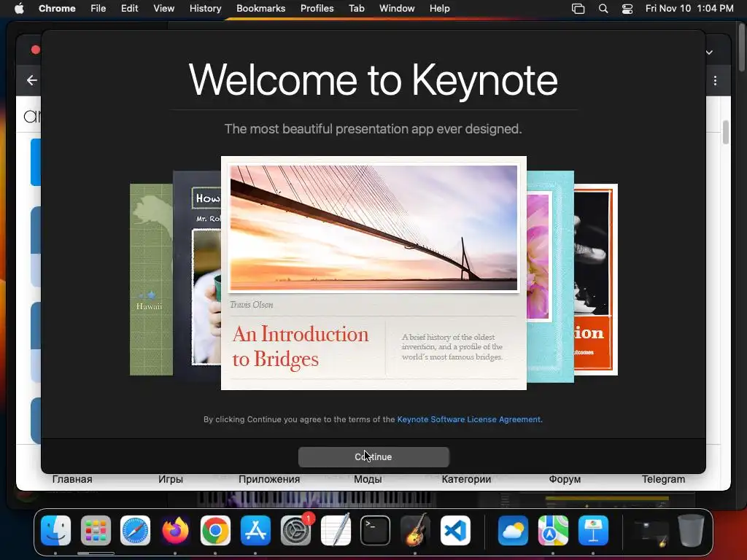Open the Главная tab on the webpage
Screen dimensions: 747x560
point(72,480)
